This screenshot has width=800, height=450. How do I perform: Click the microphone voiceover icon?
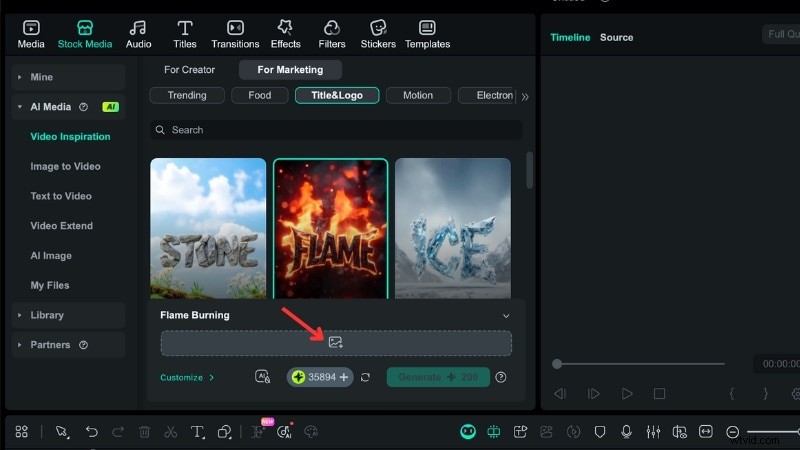click(626, 432)
